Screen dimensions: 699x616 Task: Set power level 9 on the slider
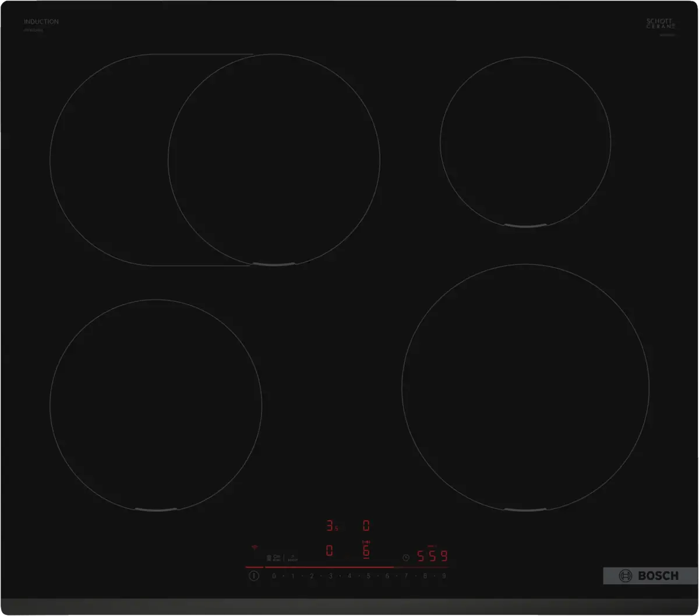pyautogui.click(x=444, y=576)
